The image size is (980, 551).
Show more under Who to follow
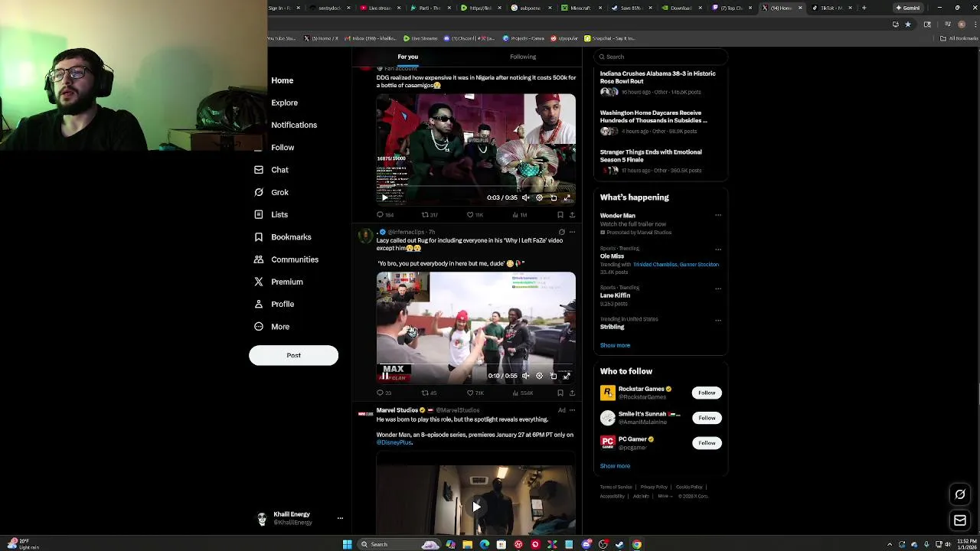[615, 466]
